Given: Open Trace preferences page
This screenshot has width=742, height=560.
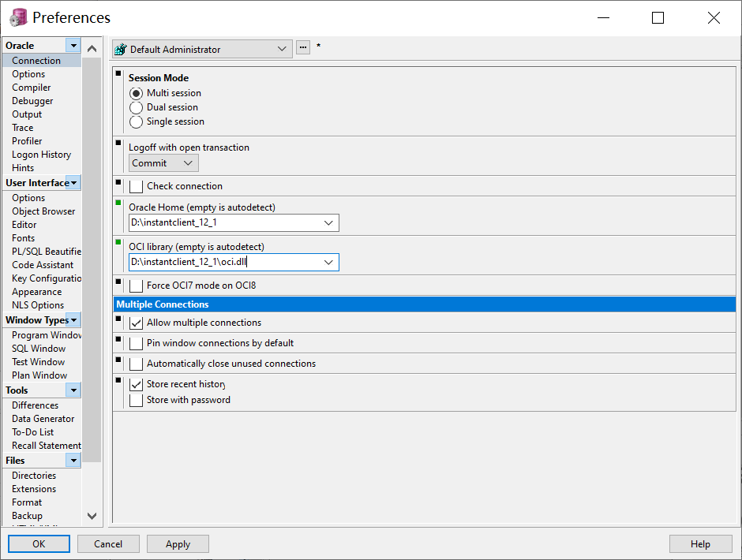Looking at the screenshot, I should [x=23, y=128].
